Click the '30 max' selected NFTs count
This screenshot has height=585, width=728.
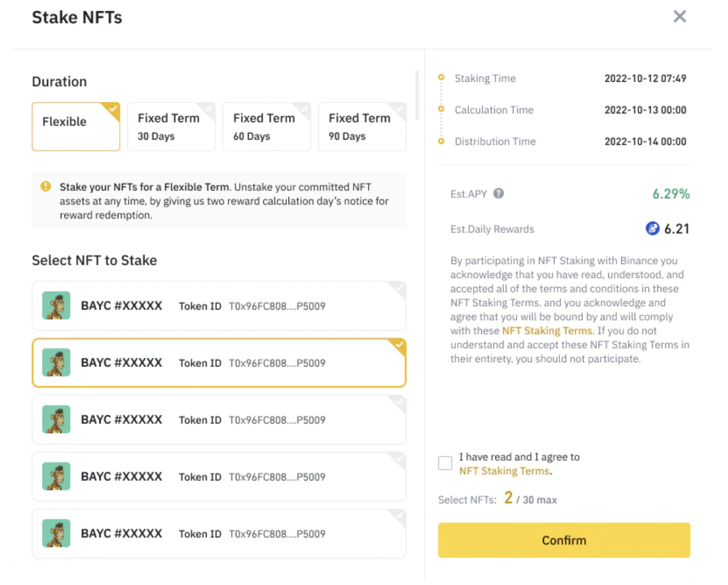coord(540,500)
